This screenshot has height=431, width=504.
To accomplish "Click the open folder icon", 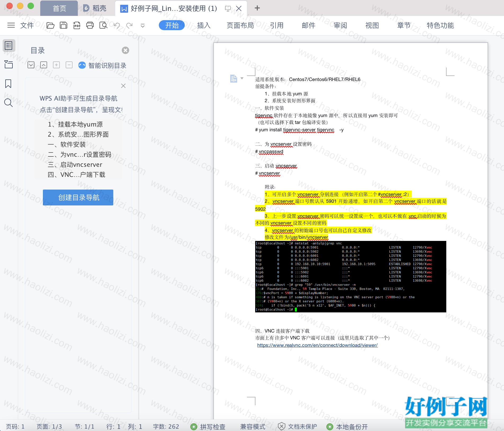I will (x=50, y=25).
